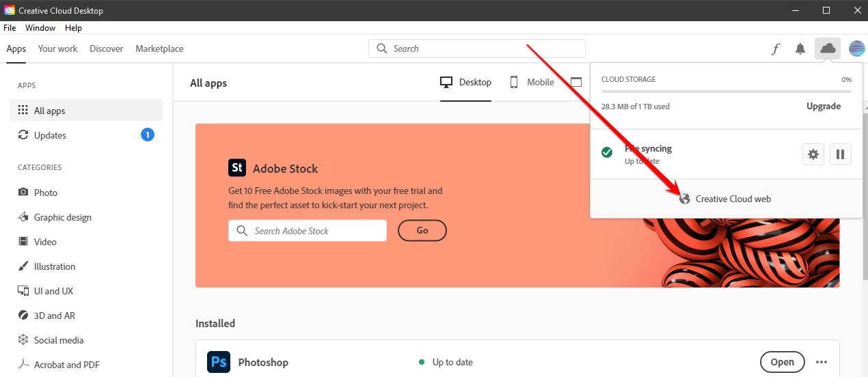Click the main Search field
The height and width of the screenshot is (377, 868).
point(477,48)
